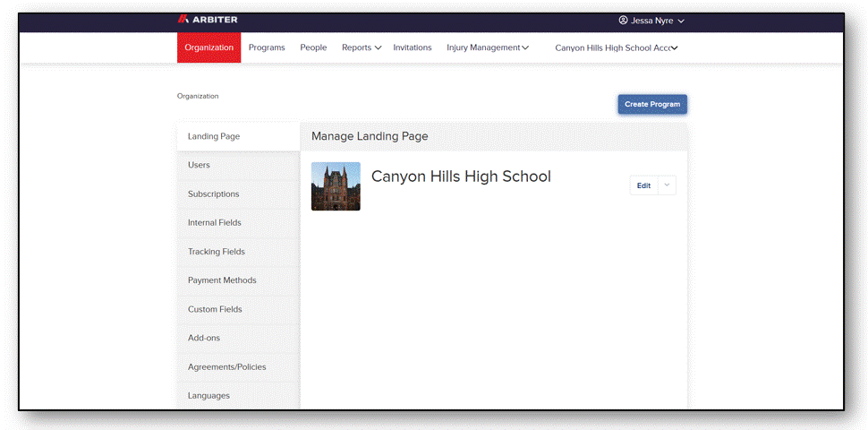Select the Organization tab
This screenshot has height=430, width=868.
pos(208,47)
